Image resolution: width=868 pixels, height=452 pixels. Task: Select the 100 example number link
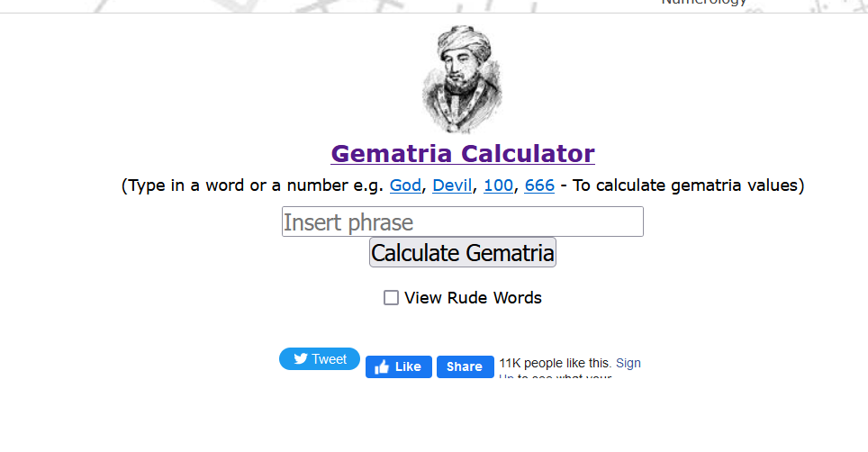(x=498, y=186)
